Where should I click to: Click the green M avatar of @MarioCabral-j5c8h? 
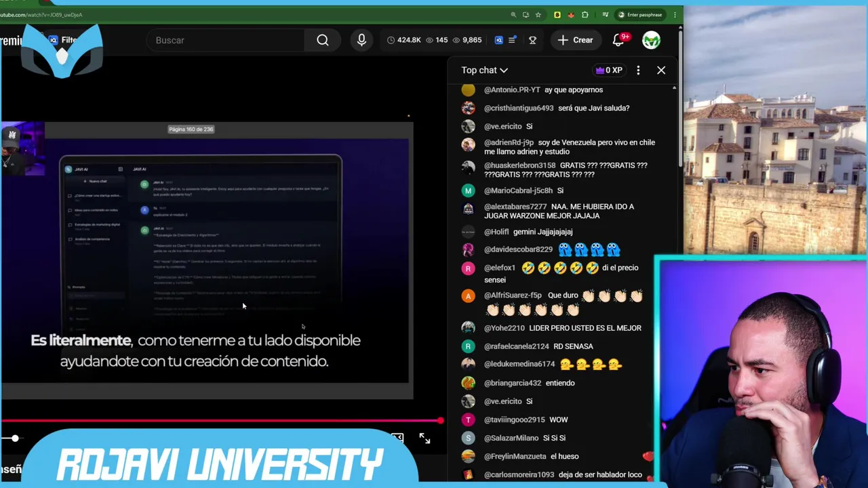468,190
